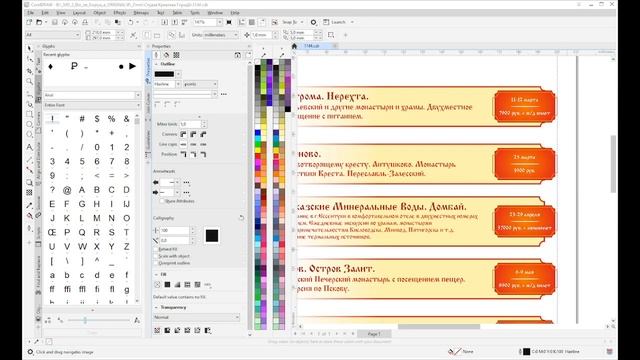Open the Edit menu

[x=45, y=13]
